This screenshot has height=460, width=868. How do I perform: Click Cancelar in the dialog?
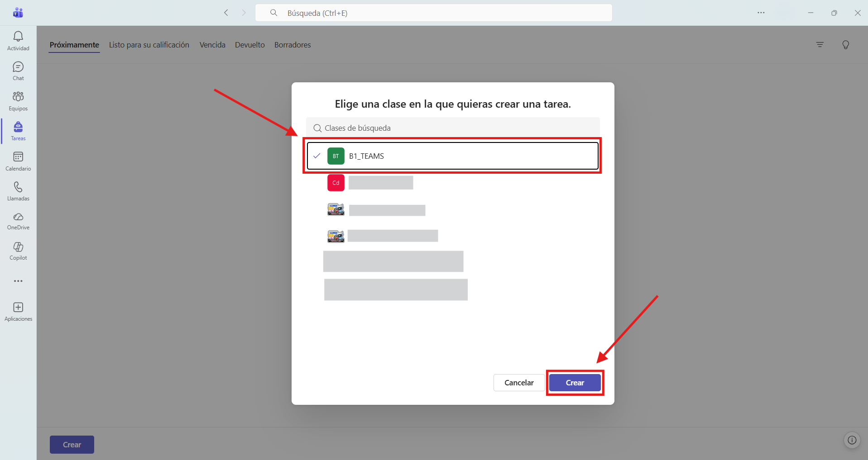pyautogui.click(x=519, y=383)
